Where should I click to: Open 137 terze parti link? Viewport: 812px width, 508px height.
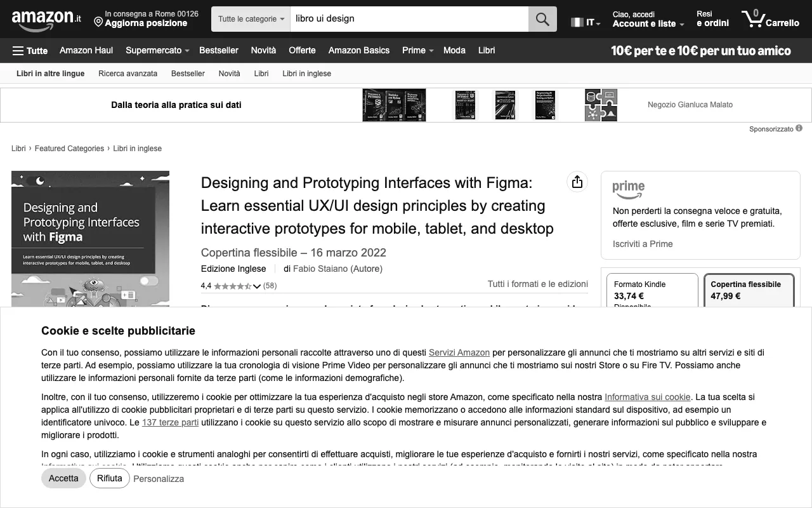pos(170,422)
